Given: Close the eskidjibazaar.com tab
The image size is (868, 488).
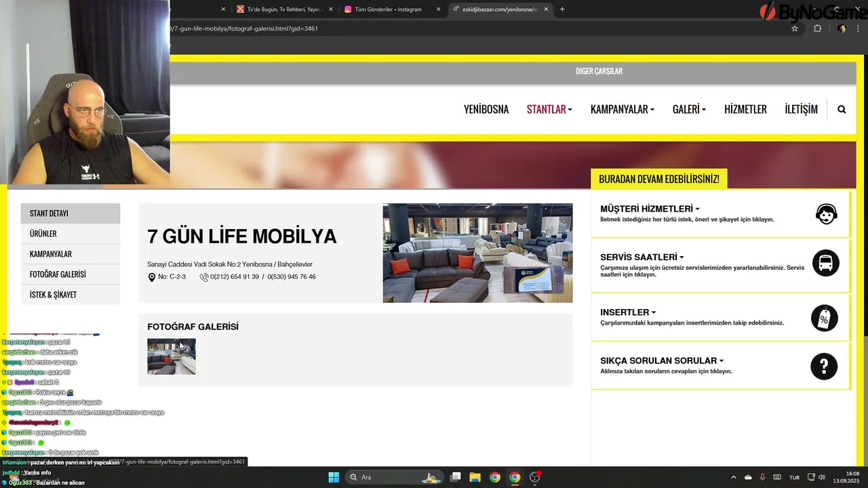Looking at the screenshot, I should coord(546,9).
